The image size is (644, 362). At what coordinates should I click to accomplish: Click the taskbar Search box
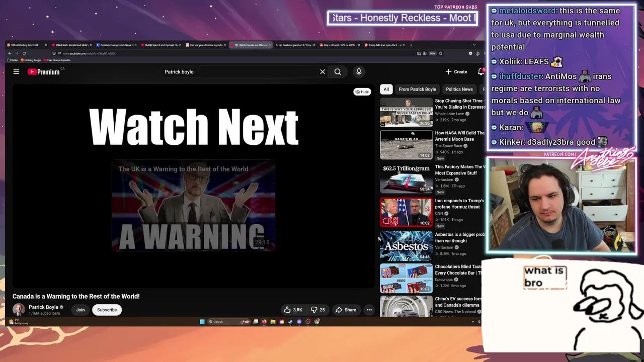tap(229, 322)
